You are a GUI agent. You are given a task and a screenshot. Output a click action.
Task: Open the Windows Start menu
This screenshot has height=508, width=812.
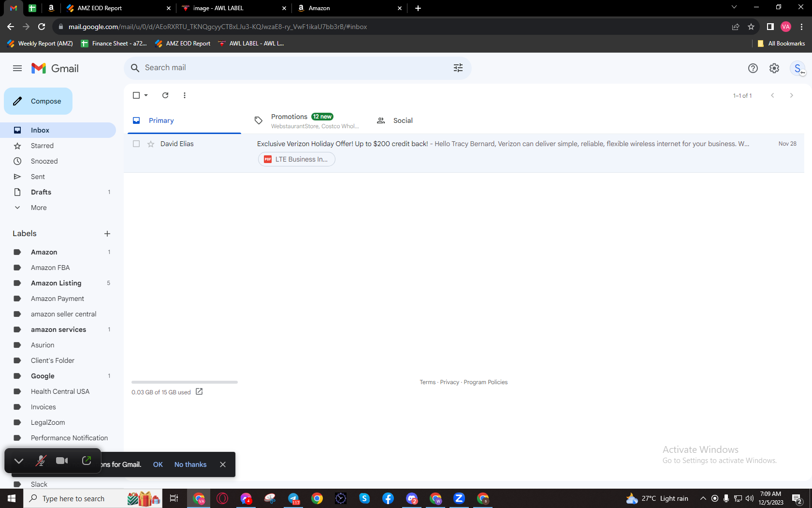tap(12, 498)
